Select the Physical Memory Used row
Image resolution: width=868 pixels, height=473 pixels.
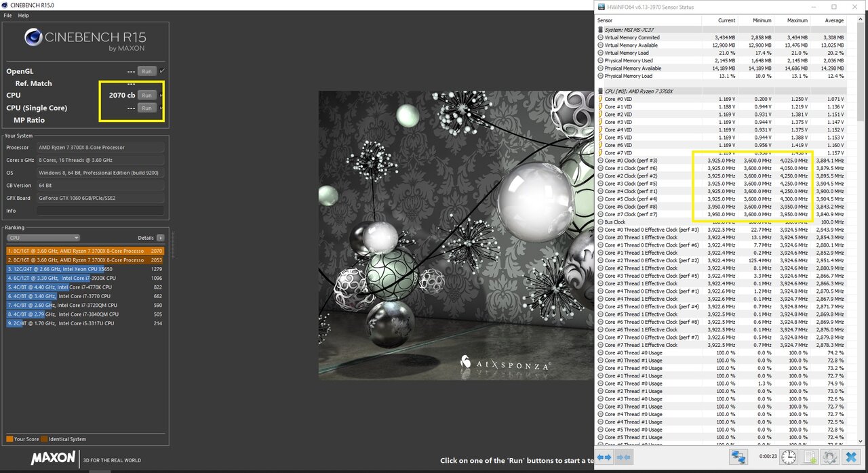coord(722,60)
